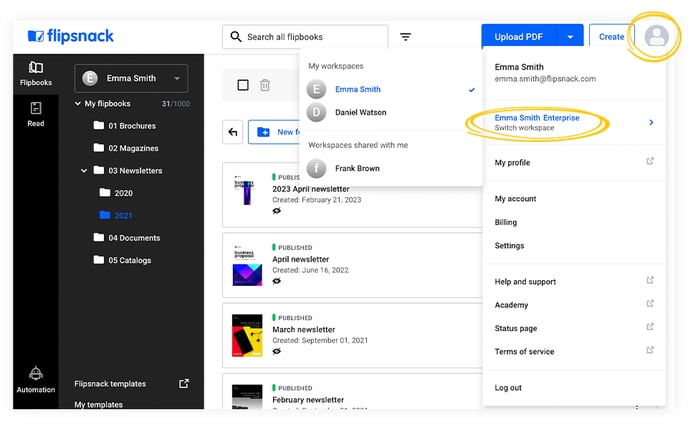The width and height of the screenshot is (688, 430).
Task: Open February newsletter title
Action: click(308, 400)
